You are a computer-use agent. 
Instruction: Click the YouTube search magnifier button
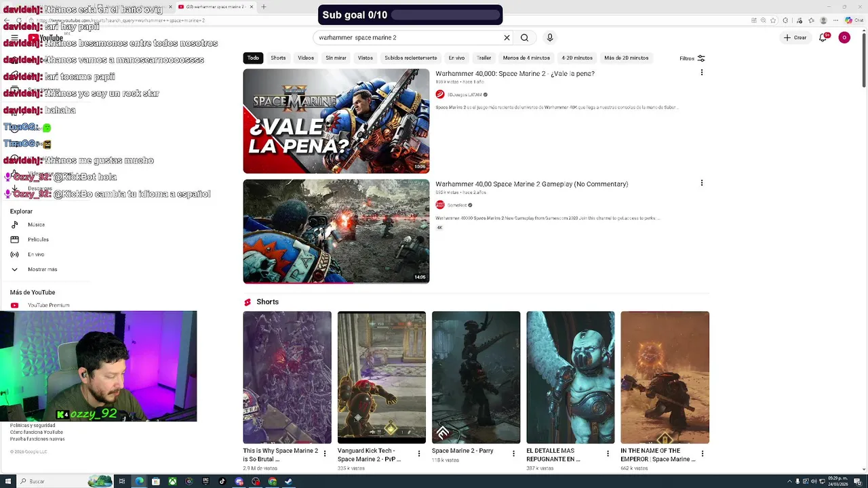pyautogui.click(x=524, y=38)
